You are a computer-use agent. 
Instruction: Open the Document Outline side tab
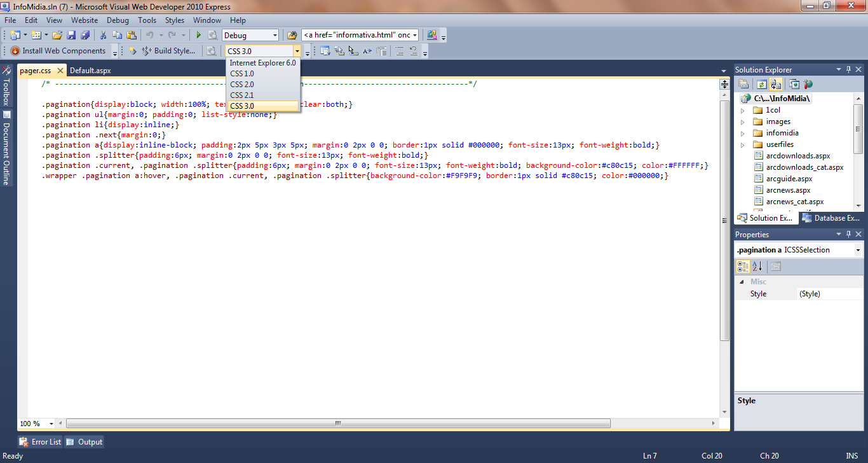6,148
